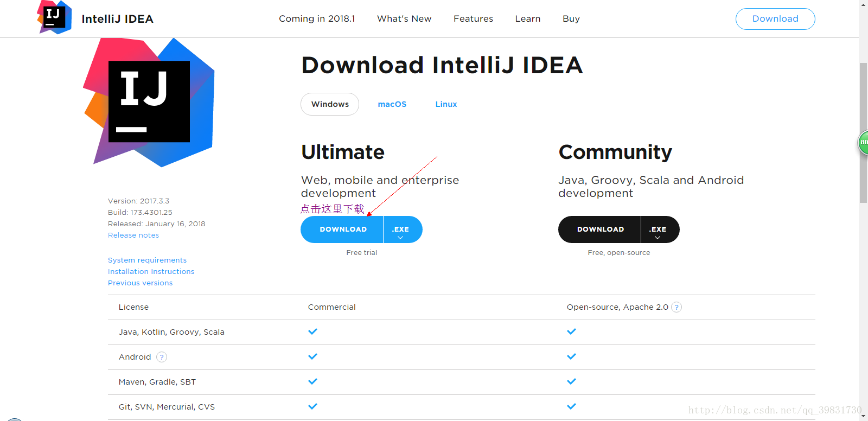Click 'Android' row label
Image resolution: width=868 pixels, height=421 pixels.
[x=135, y=357]
